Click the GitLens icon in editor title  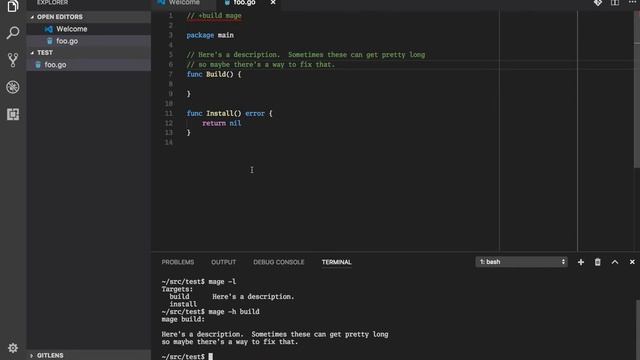click(598, 3)
